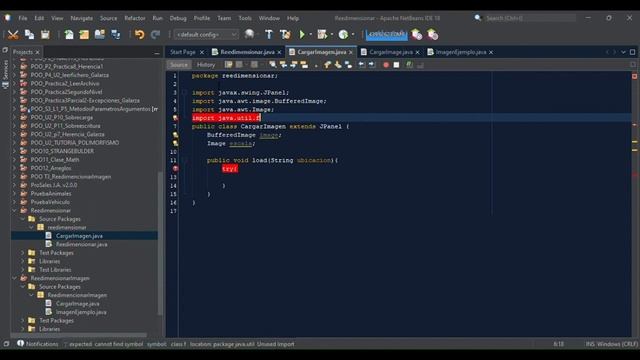Click the Copy icon in main toolbar
This screenshot has height=360, width=640.
pos(29,35)
